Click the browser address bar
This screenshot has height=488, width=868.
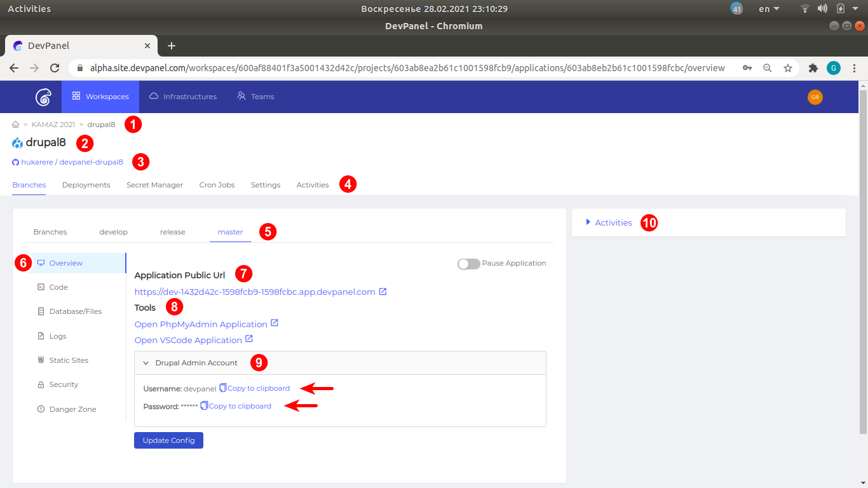tap(381, 67)
